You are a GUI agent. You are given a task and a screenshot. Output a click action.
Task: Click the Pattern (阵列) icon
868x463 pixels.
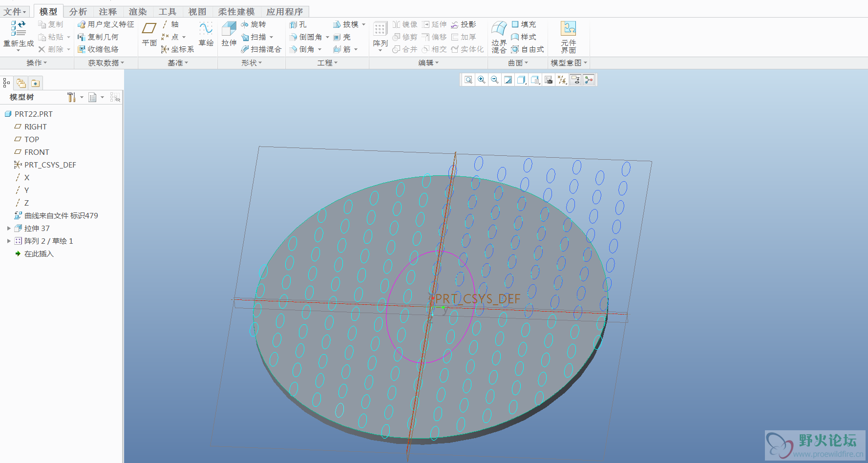coord(380,28)
